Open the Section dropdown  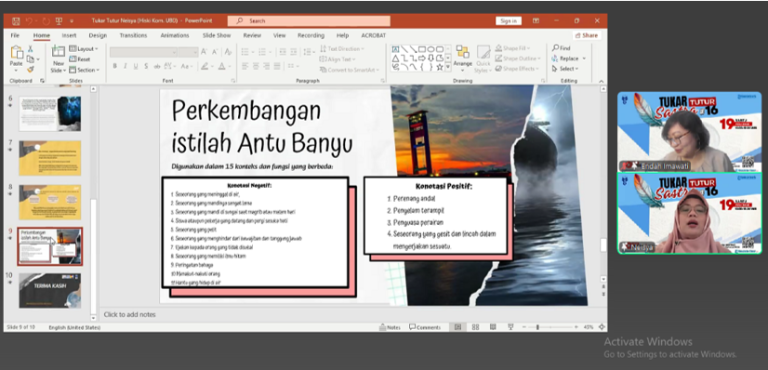pos(84,70)
